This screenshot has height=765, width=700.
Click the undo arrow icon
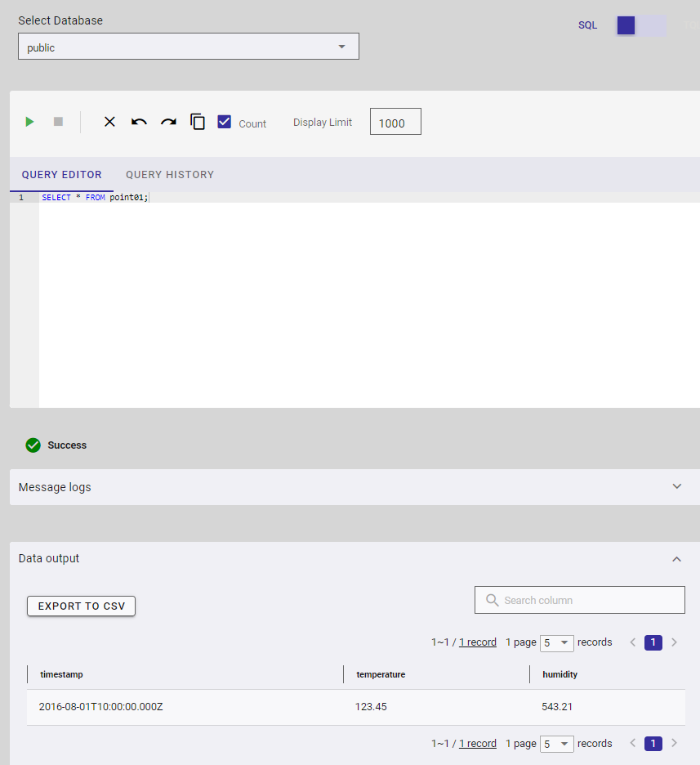click(139, 122)
